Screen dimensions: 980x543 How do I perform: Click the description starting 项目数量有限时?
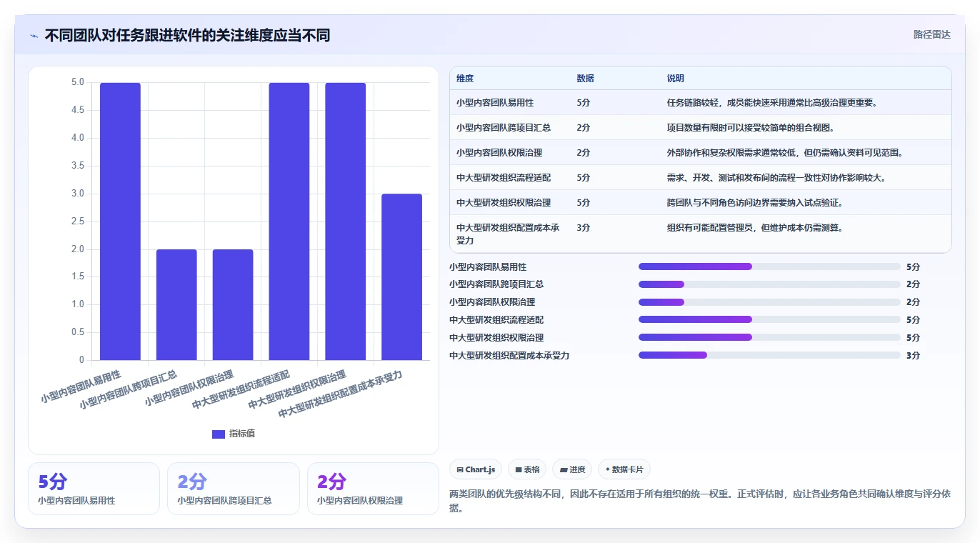(x=751, y=128)
